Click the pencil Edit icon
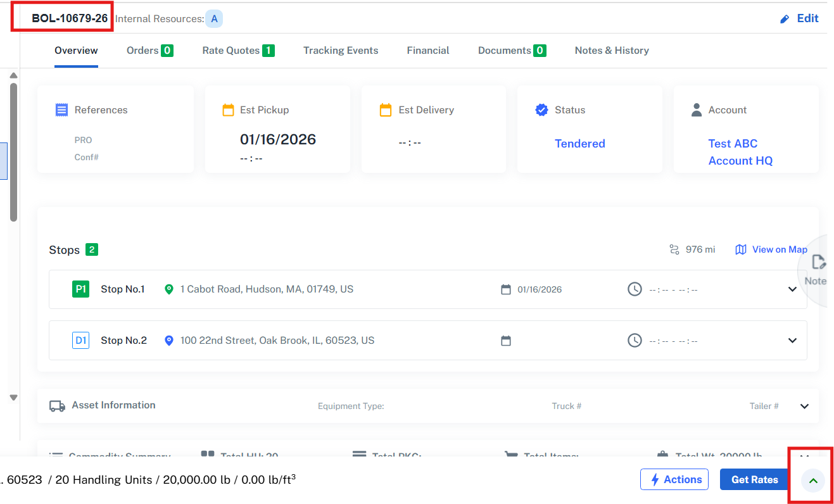Screen dimensions: 834x504 click(785, 19)
